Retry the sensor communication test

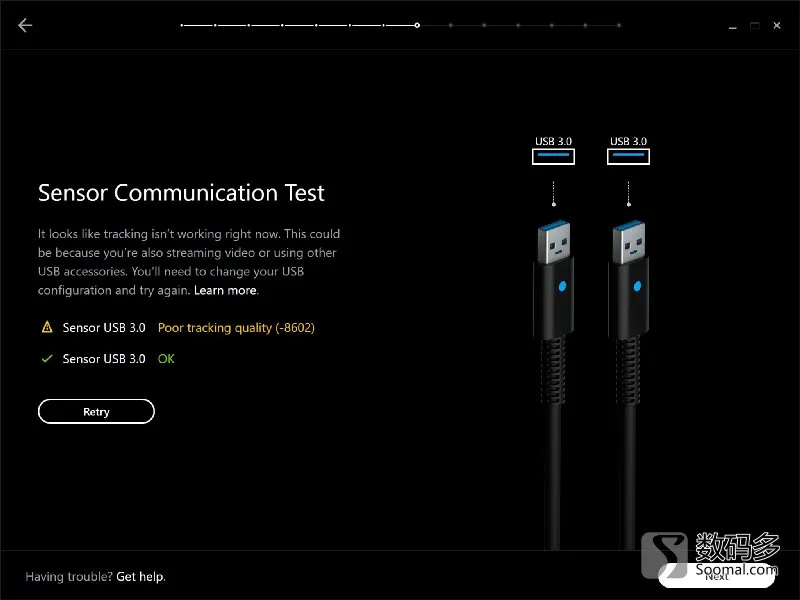(96, 411)
